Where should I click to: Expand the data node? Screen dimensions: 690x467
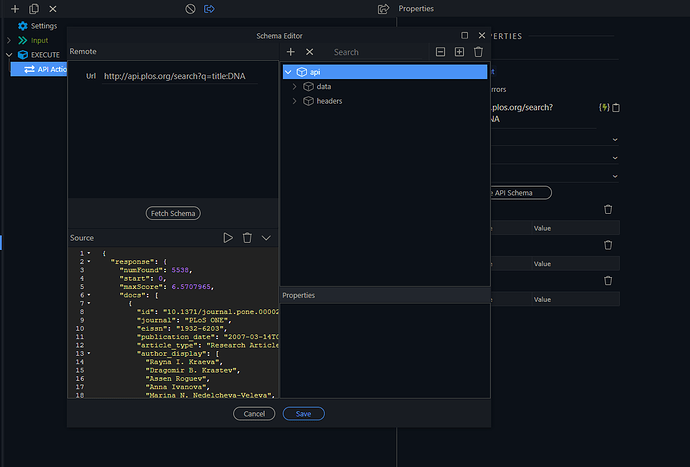[294, 87]
